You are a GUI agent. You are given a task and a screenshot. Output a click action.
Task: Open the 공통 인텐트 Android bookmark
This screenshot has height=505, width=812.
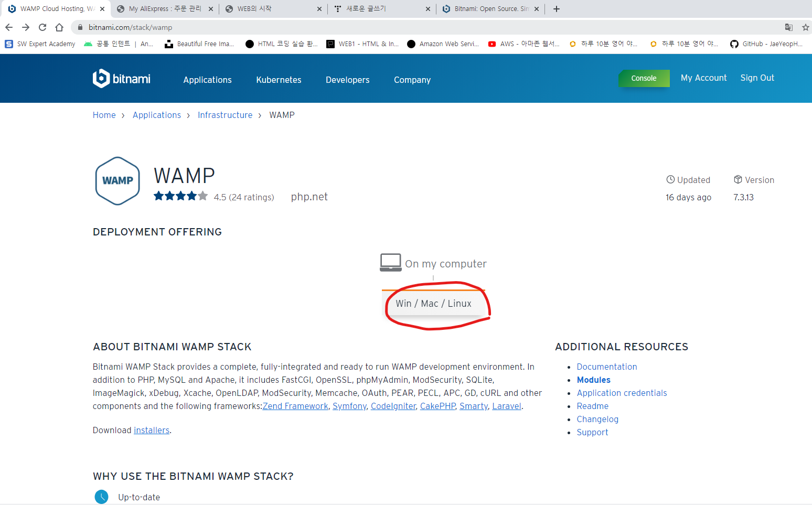[x=119, y=44]
